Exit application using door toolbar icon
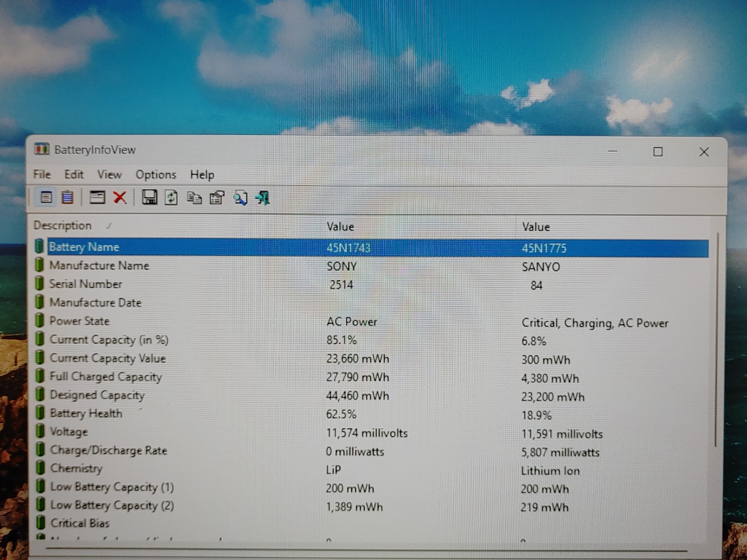Viewport: 747px width, 560px height. (x=262, y=198)
